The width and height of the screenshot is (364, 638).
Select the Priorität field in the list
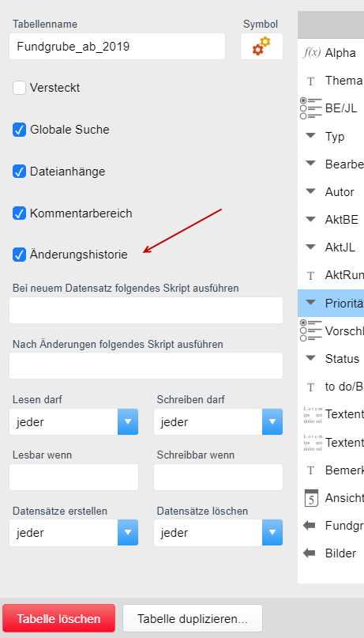pyautogui.click(x=331, y=303)
